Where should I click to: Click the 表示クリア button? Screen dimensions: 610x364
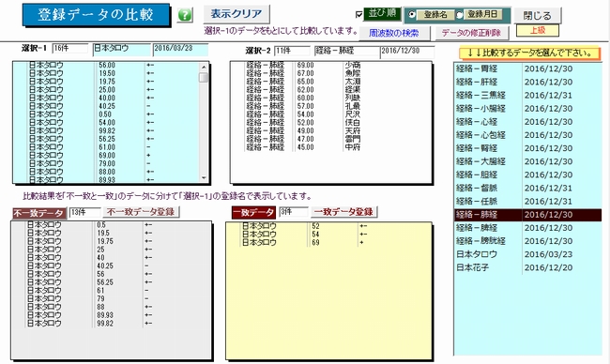(x=236, y=14)
